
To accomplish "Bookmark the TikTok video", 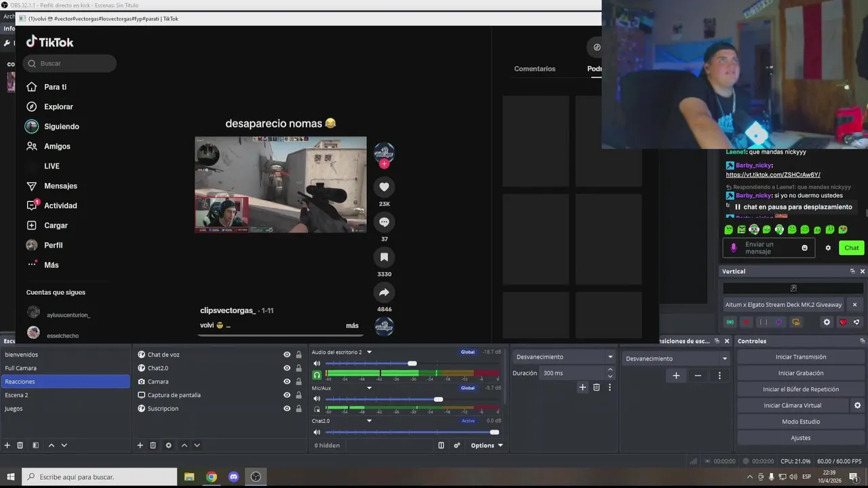I will (x=384, y=258).
